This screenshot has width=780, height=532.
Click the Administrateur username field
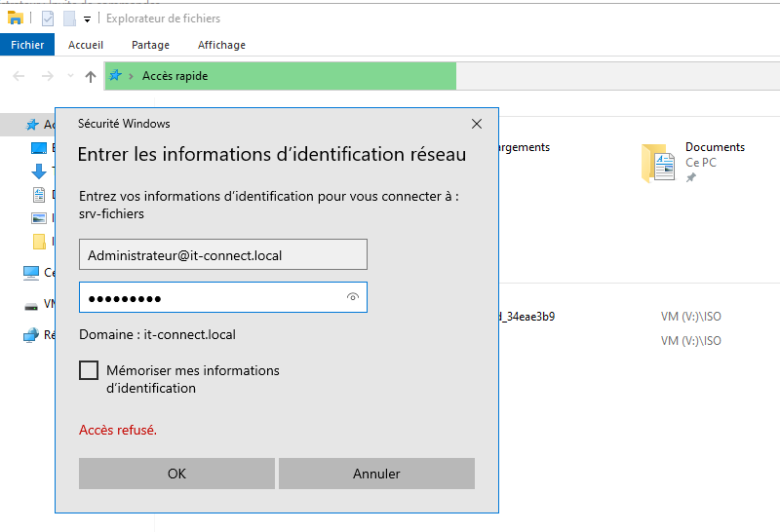click(222, 254)
